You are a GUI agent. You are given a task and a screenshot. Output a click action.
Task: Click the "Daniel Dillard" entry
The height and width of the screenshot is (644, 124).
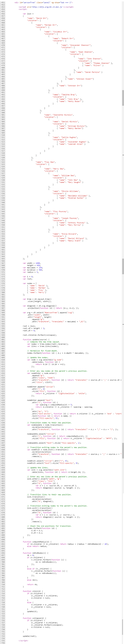tap(72, 239)
